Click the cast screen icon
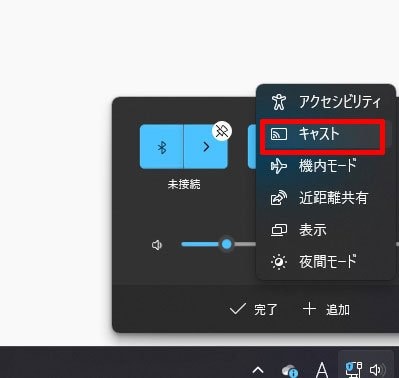This screenshot has width=399, height=378. 279,134
